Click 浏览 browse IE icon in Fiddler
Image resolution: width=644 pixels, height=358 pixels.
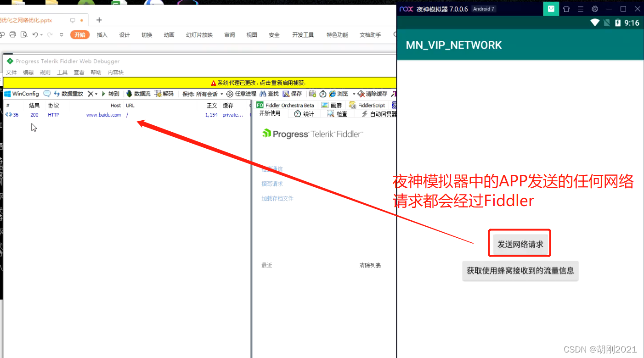tap(339, 94)
